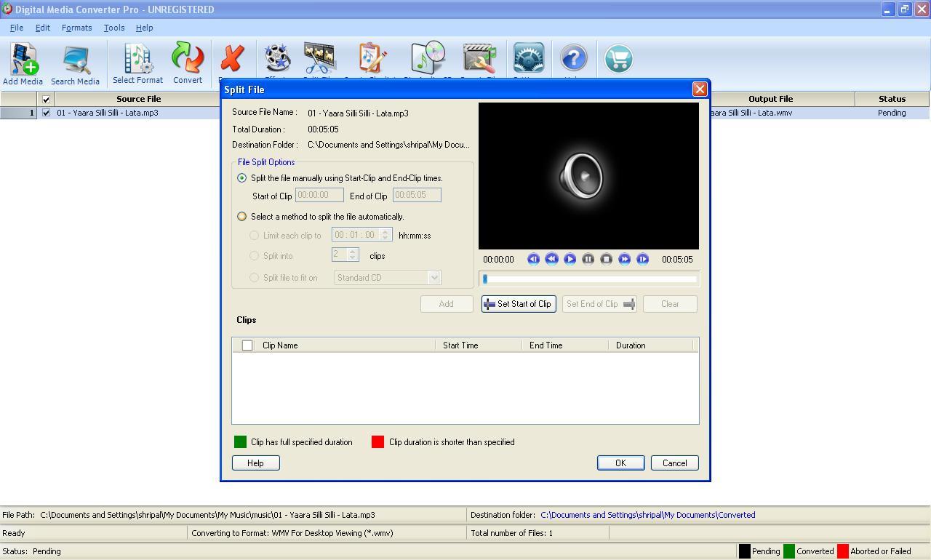The height and width of the screenshot is (560, 931).
Task: Click the dialog Help button
Action: pos(255,463)
